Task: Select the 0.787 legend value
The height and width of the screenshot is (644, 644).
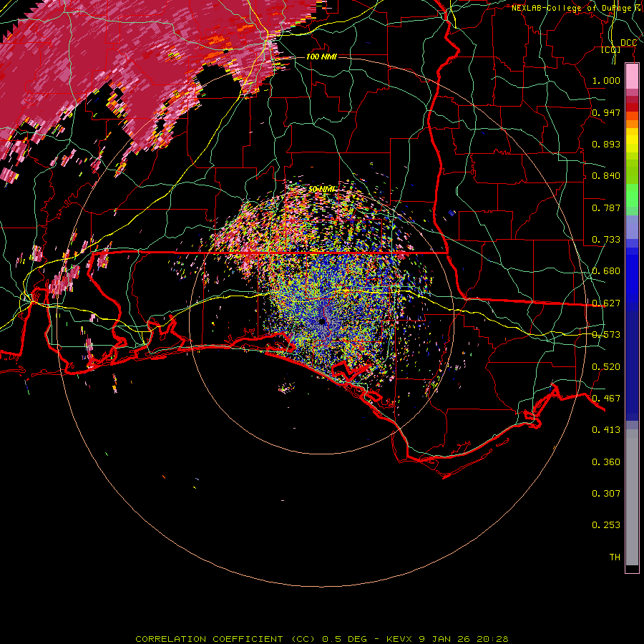Action: point(606,208)
